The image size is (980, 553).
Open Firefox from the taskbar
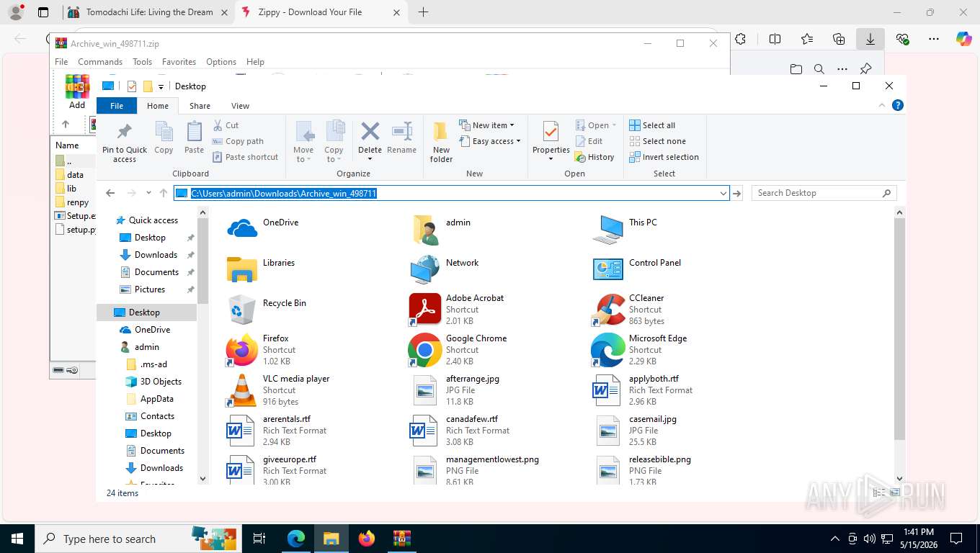(x=367, y=539)
